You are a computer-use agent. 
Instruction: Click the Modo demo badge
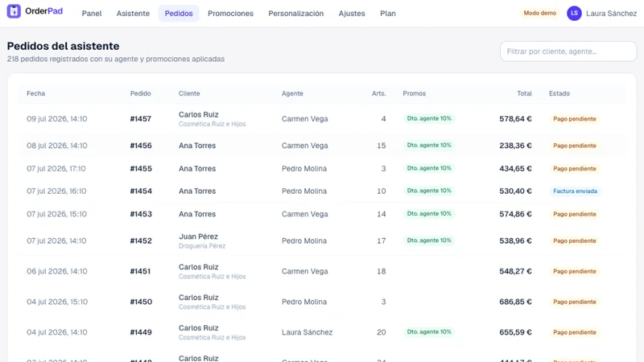point(539,13)
